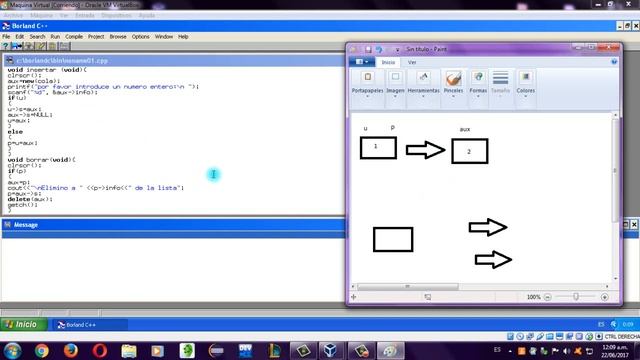Open the Options menu in Borland C++

(140, 37)
